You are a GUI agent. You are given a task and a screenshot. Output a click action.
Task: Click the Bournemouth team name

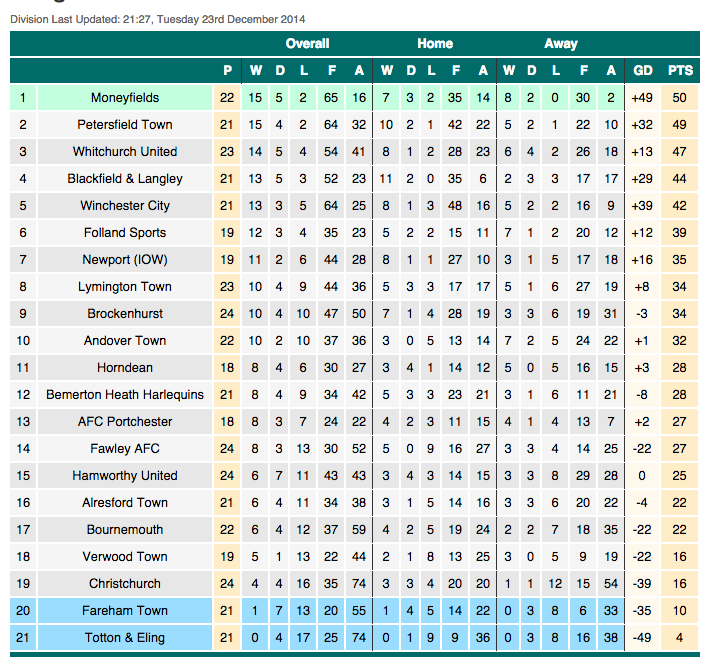[x=125, y=530]
